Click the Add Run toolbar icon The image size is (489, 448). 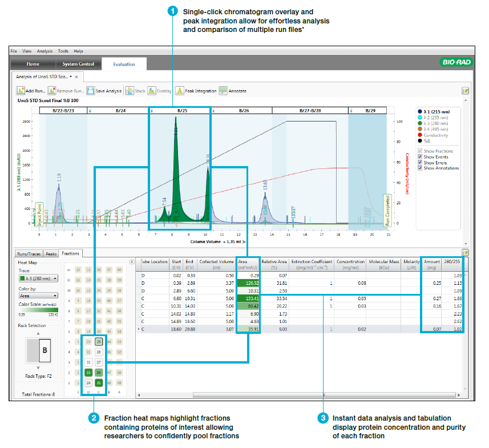pyautogui.click(x=21, y=91)
